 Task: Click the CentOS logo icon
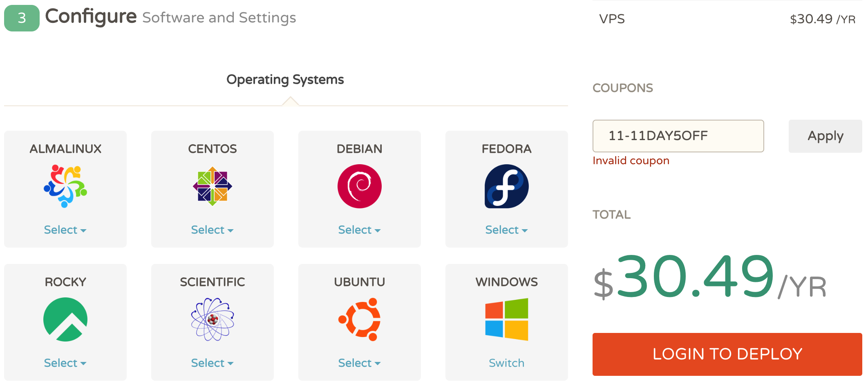coord(213,186)
